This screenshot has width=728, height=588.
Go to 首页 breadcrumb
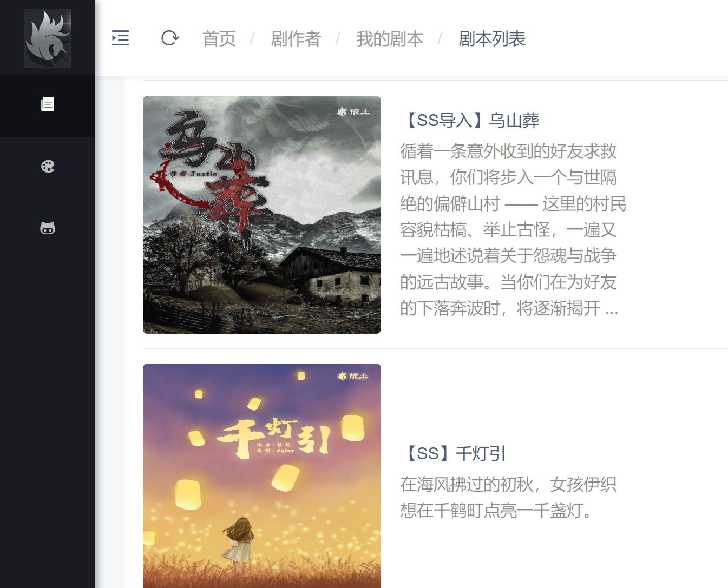pyautogui.click(x=219, y=39)
